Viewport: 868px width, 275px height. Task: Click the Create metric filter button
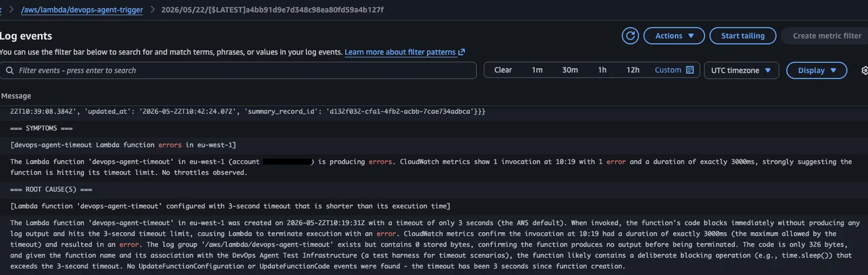click(826, 36)
